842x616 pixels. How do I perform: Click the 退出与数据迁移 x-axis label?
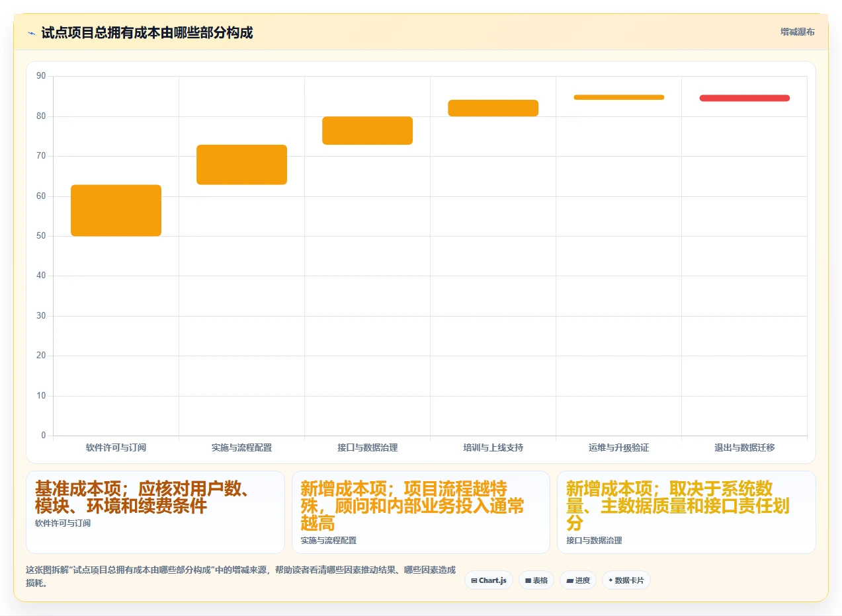(x=745, y=447)
